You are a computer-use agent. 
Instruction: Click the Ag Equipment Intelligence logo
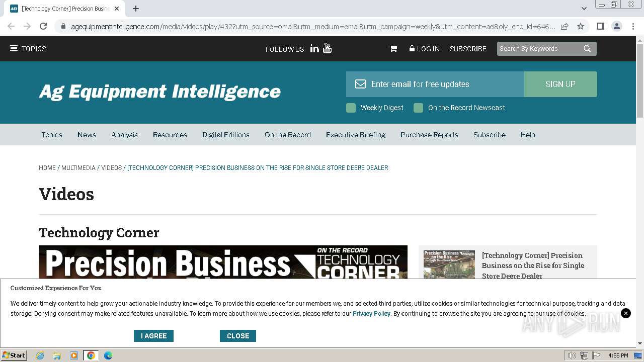click(x=160, y=92)
